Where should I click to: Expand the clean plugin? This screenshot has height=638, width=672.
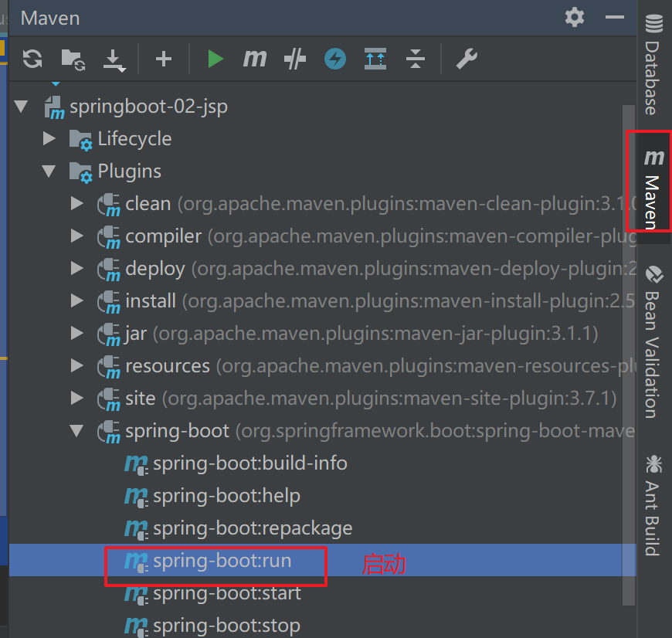[77, 203]
